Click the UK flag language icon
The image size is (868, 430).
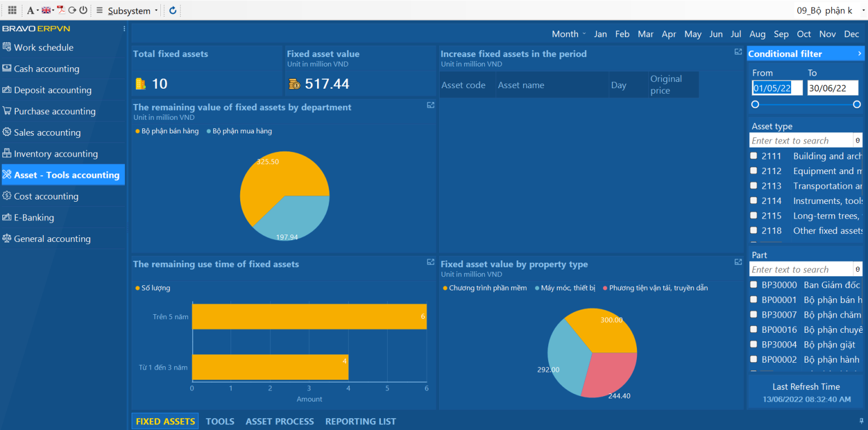tap(46, 10)
